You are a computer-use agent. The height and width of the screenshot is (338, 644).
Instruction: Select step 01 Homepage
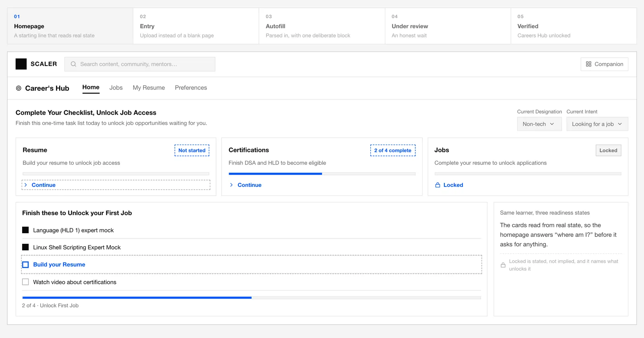70,26
